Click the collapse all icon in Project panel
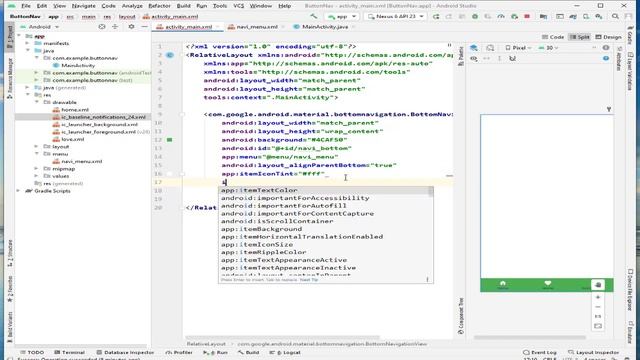Image resolution: width=640 pixels, height=360 pixels. [x=115, y=27]
